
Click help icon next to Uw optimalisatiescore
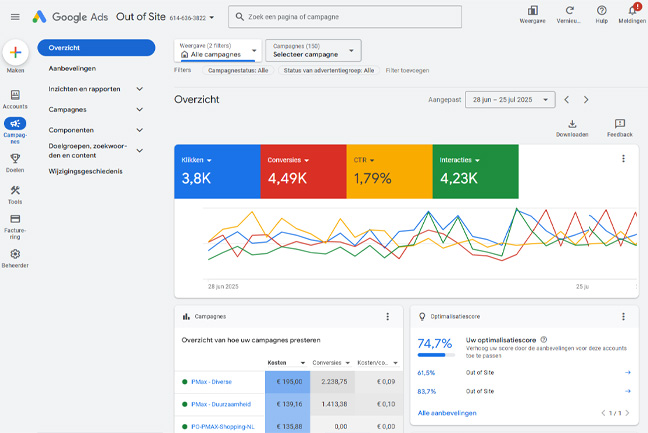544,340
